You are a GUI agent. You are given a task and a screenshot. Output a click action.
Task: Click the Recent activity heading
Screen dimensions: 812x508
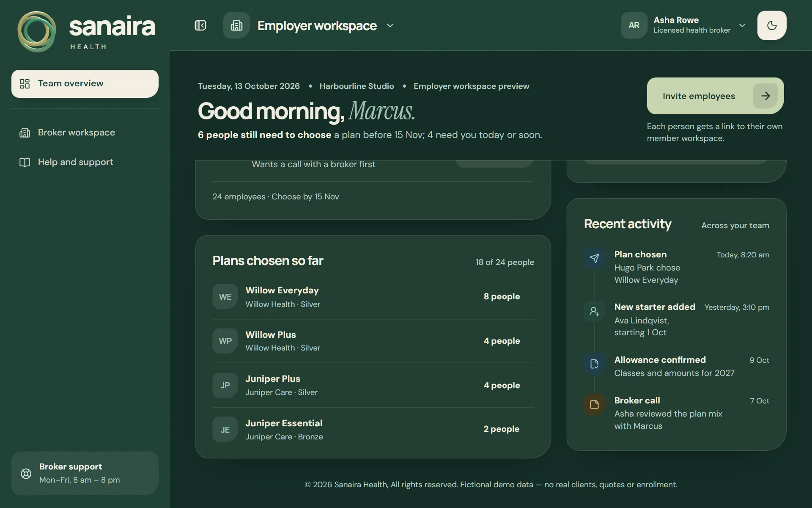coord(628,224)
